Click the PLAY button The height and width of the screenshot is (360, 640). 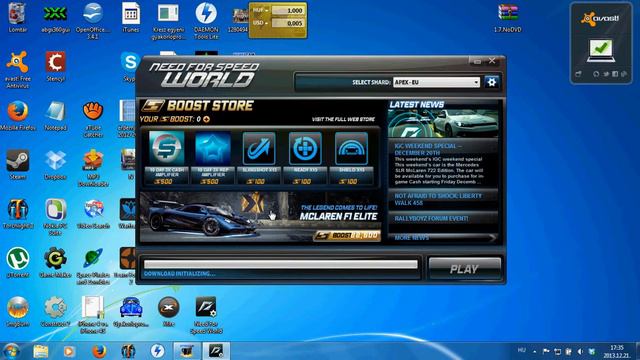point(464,269)
